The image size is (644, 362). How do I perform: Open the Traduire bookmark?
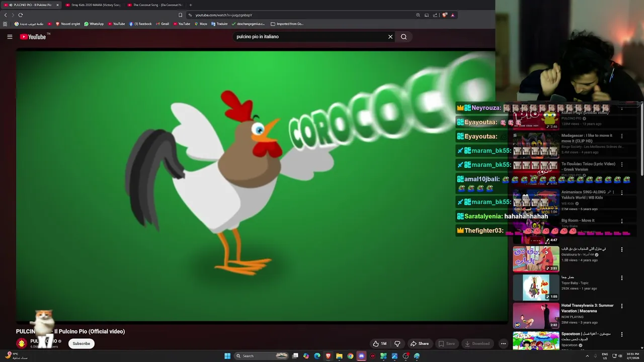(x=219, y=24)
